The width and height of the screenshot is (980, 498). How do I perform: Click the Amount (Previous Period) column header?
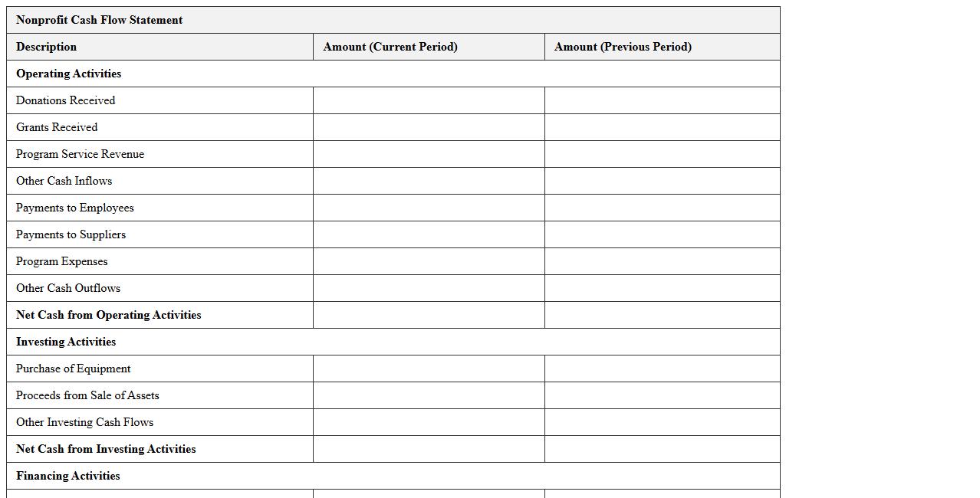coord(623,47)
